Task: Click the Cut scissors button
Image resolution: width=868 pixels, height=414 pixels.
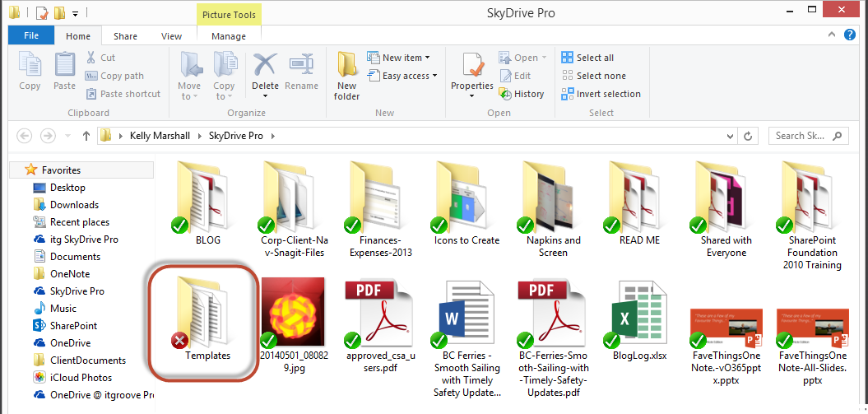Action: (x=100, y=58)
